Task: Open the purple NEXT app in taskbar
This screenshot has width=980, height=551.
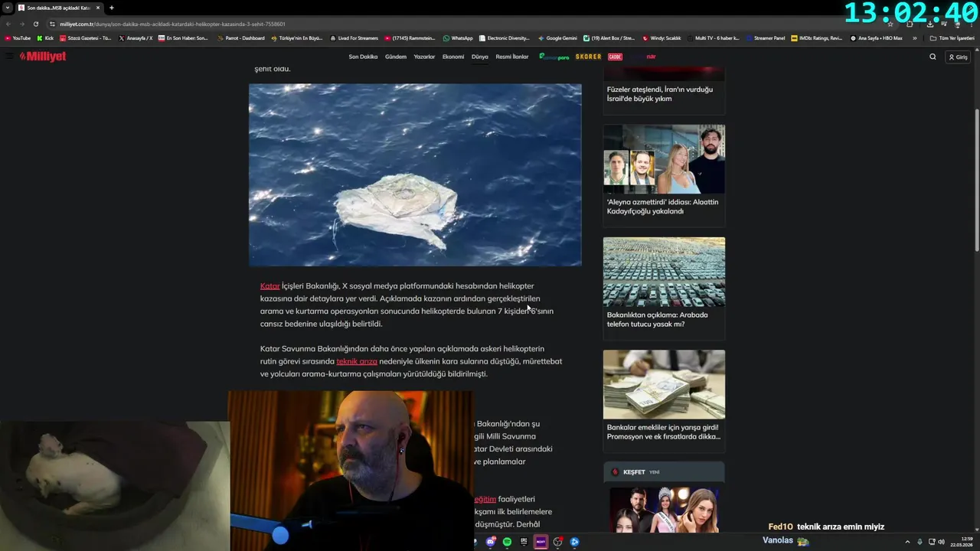Action: pos(541,542)
